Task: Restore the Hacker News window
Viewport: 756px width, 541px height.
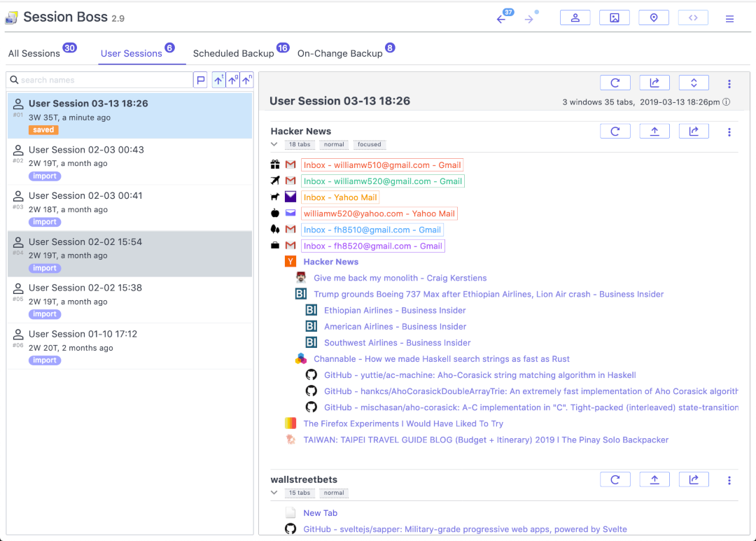Action: [x=615, y=131]
